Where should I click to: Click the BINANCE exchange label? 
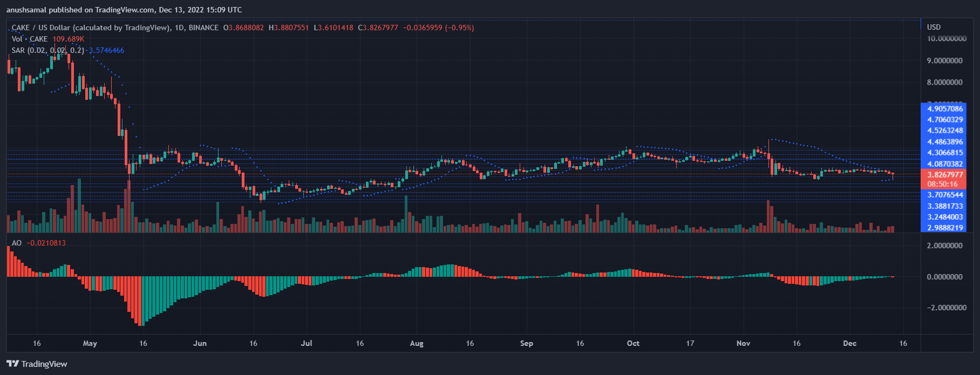coord(203,28)
